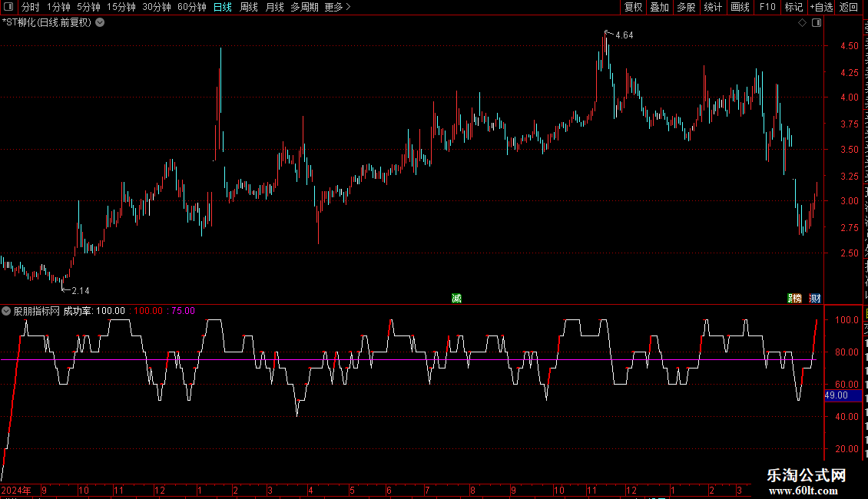Click the 复权 adjustment button
Image resolution: width=868 pixels, height=499 pixels.
(x=633, y=7)
